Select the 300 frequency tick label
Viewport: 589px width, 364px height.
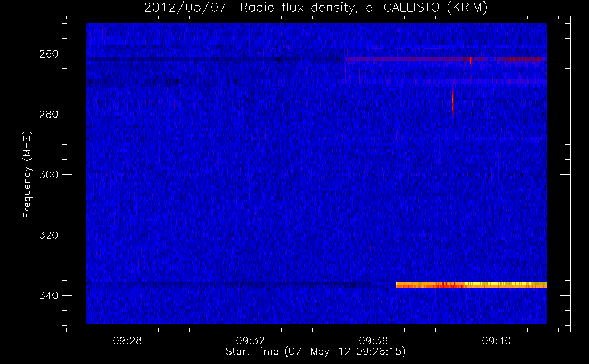click(x=48, y=175)
